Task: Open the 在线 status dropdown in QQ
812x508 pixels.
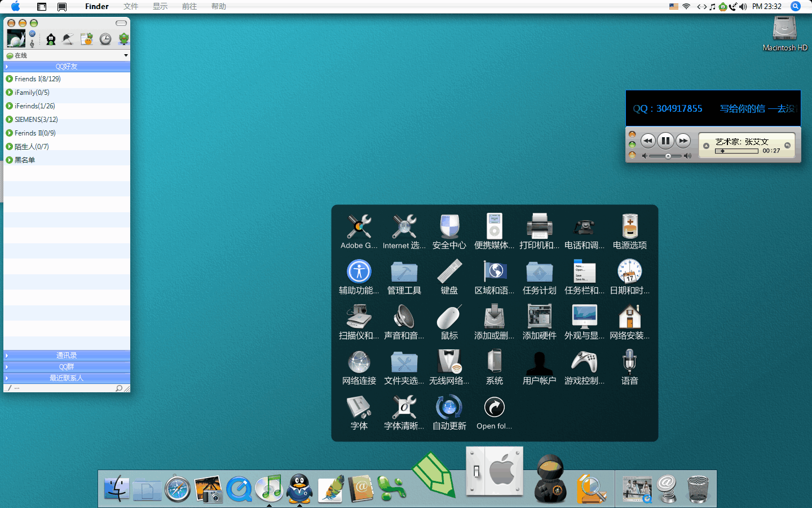Action: (126, 55)
